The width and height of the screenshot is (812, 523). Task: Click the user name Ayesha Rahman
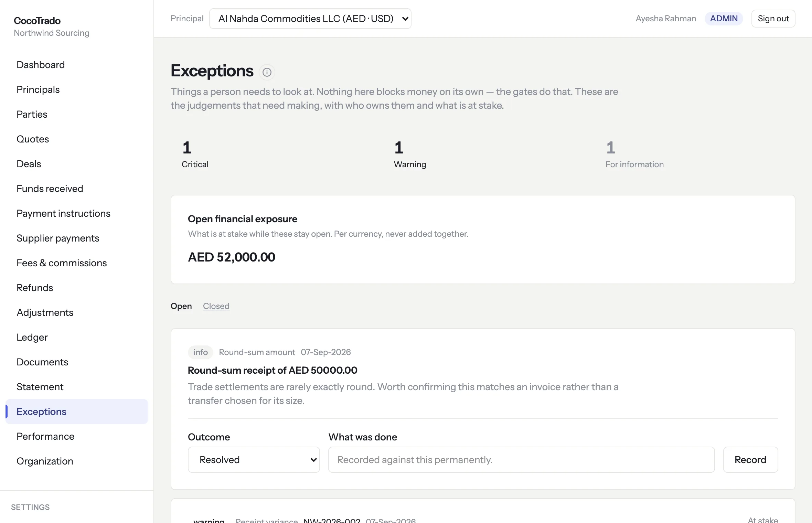(666, 19)
